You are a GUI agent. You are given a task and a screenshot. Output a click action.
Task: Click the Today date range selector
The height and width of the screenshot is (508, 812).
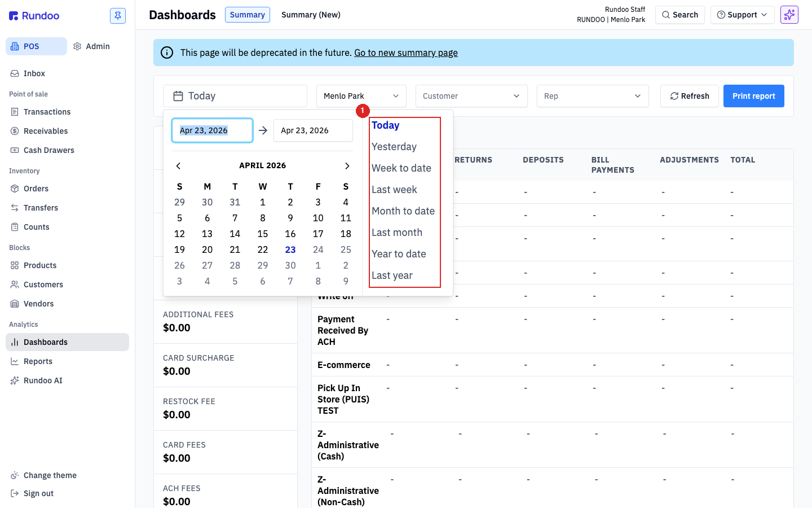click(235, 96)
